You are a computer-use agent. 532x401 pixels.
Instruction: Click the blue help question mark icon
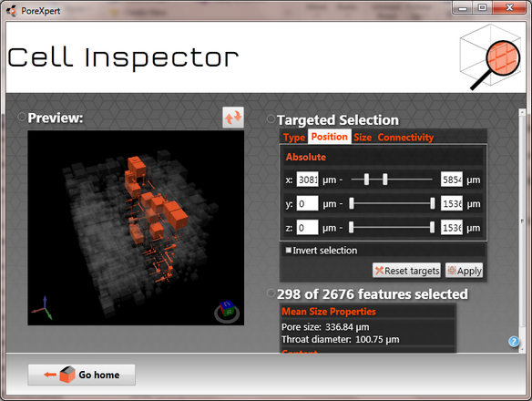(x=514, y=341)
